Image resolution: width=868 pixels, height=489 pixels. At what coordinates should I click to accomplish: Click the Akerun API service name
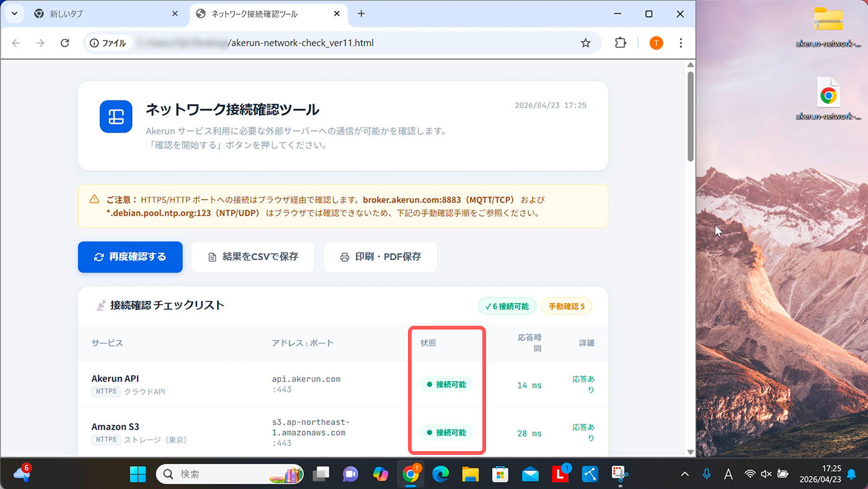[x=115, y=379]
